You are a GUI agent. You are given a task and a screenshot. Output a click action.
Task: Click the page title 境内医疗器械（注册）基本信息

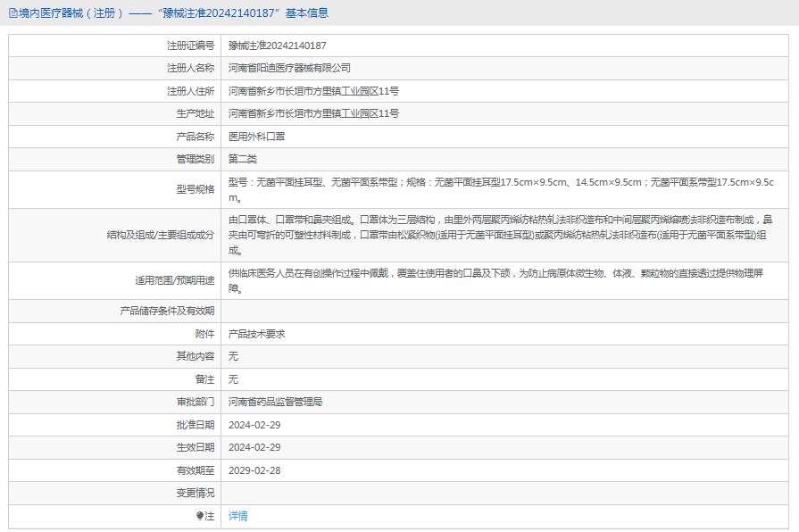pyautogui.click(x=173, y=13)
